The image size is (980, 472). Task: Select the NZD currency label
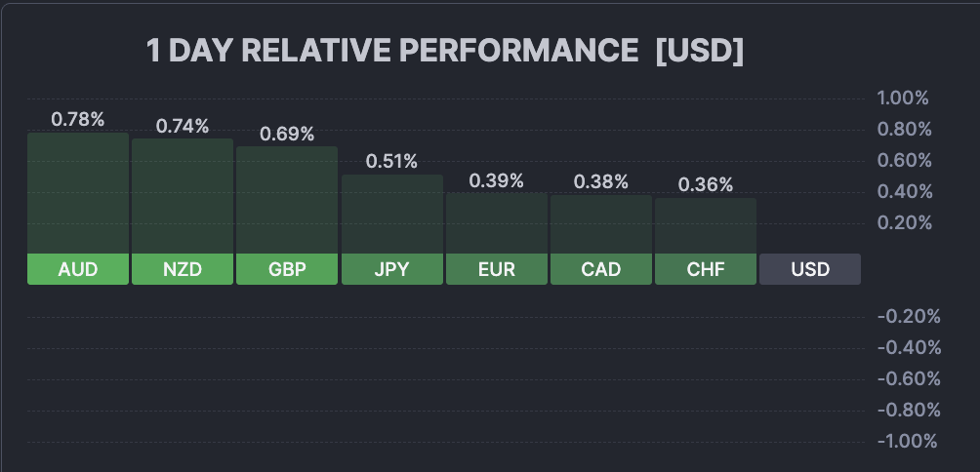coord(183,269)
